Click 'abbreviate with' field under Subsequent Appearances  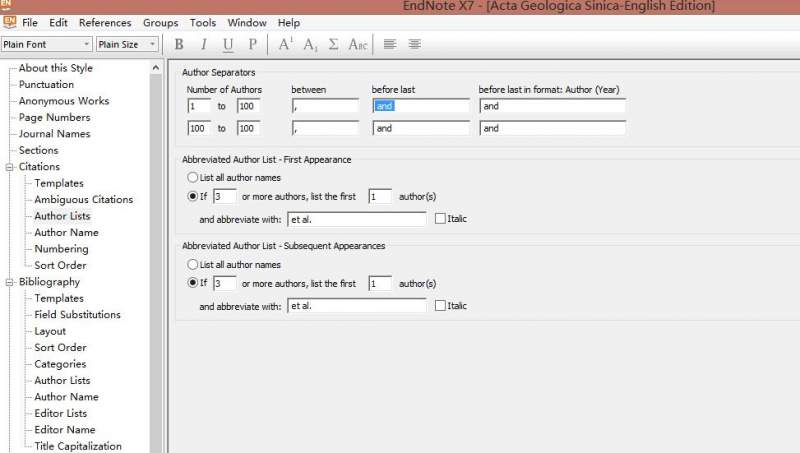pos(357,306)
